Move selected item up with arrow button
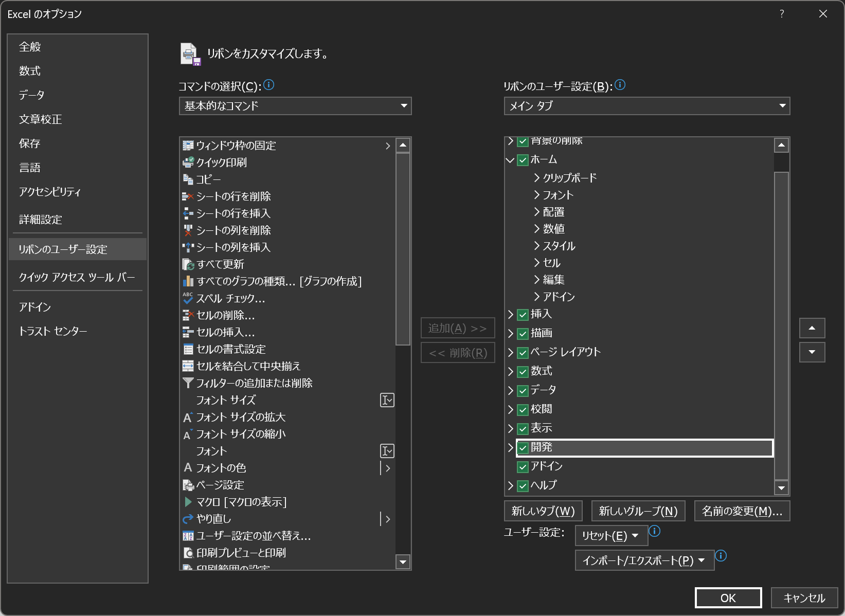The width and height of the screenshot is (845, 616). click(812, 328)
